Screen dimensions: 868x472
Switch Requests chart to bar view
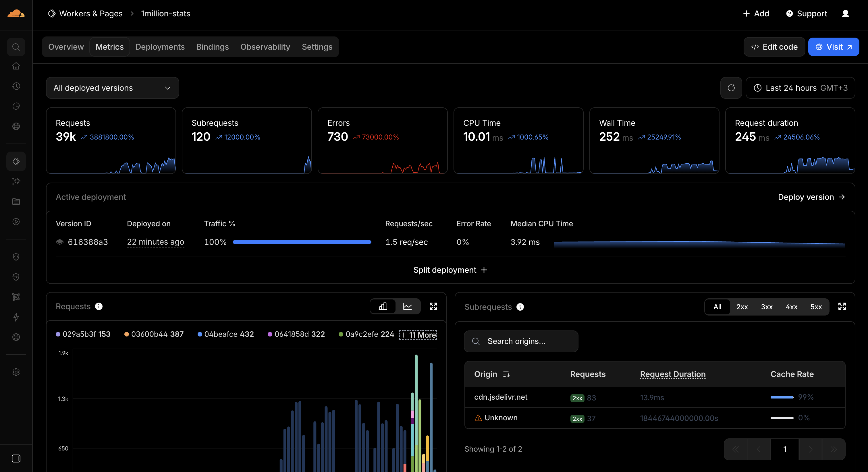pyautogui.click(x=383, y=306)
